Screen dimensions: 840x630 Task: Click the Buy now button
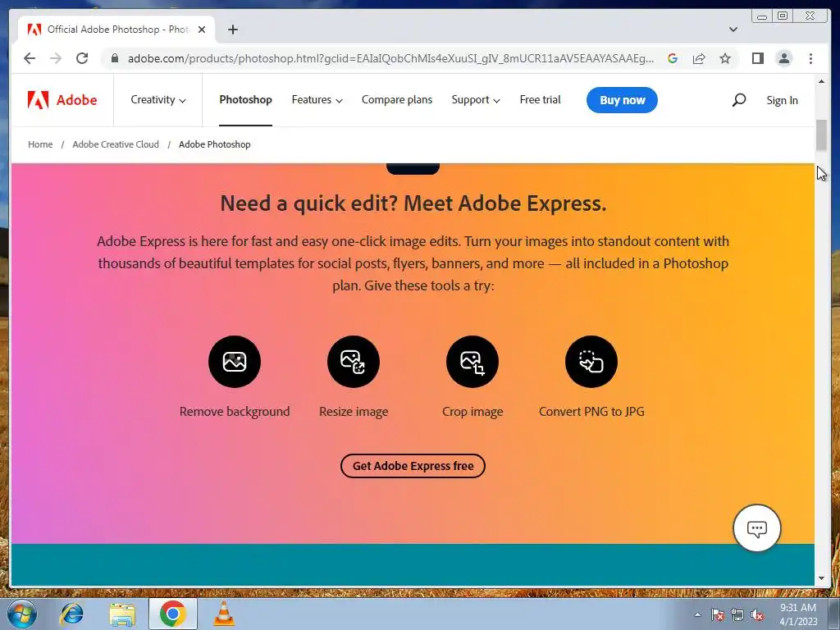622,100
